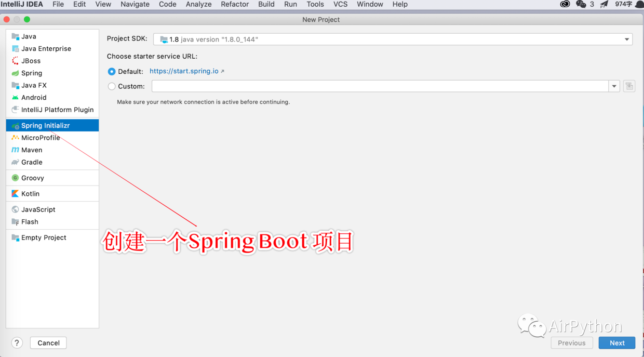Click the SDK folder icon in combo box

pos(164,39)
